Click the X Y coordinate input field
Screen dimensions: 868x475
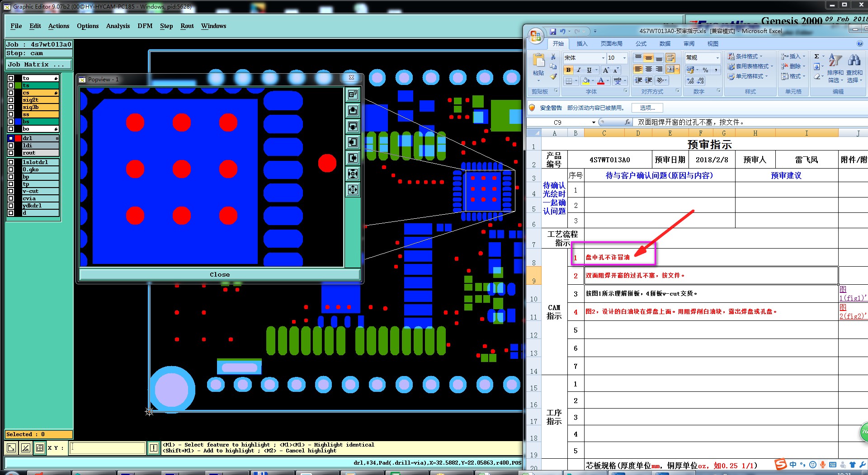coord(108,448)
